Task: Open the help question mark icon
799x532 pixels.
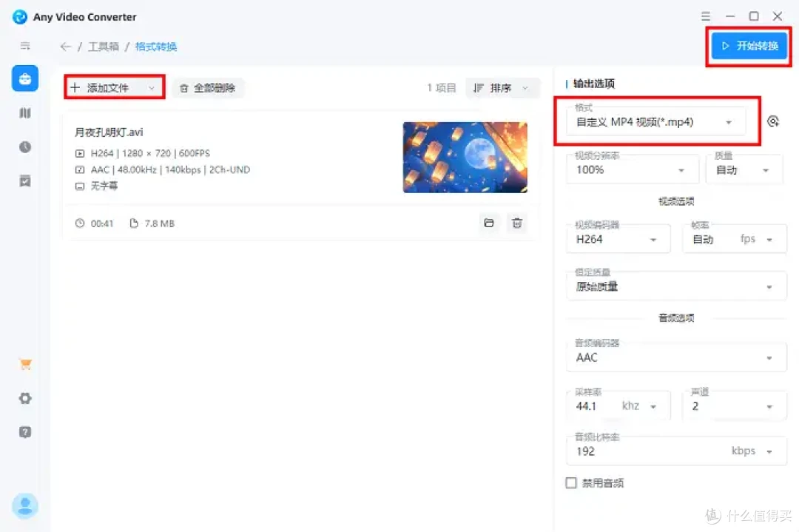Action: (25, 432)
